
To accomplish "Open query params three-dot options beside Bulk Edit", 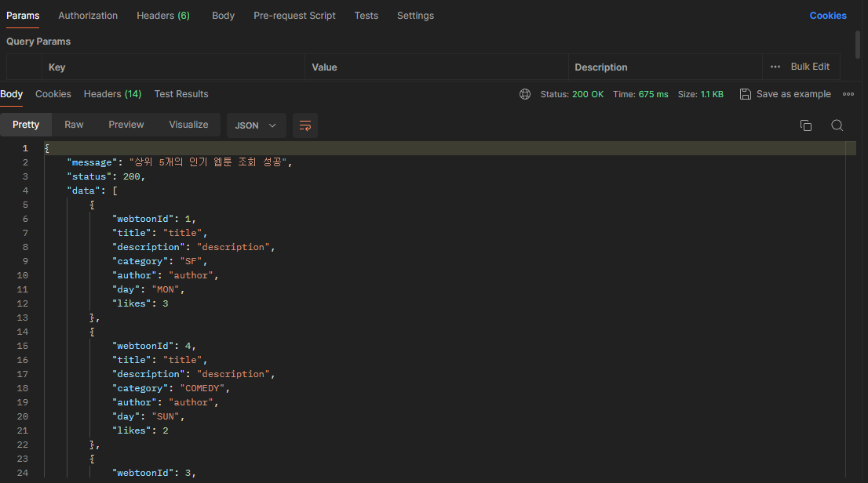I will click(775, 67).
